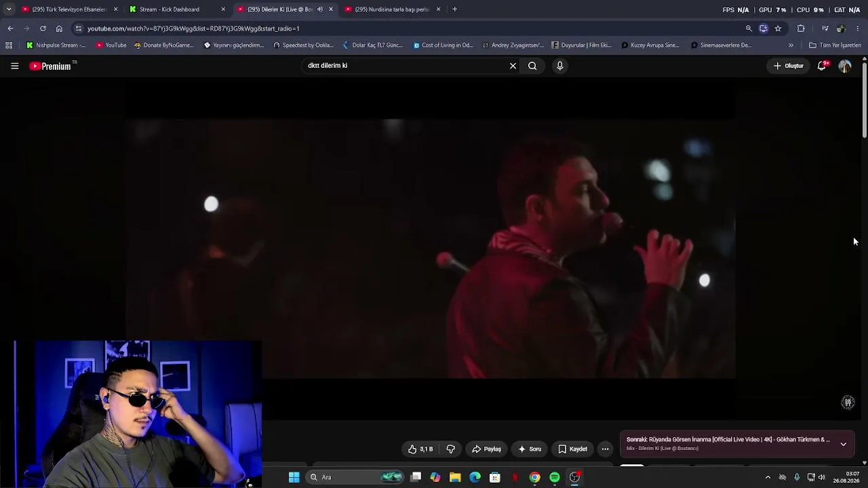The width and height of the screenshot is (868, 488).
Task: Save video with Kaydet button
Action: [572, 449]
